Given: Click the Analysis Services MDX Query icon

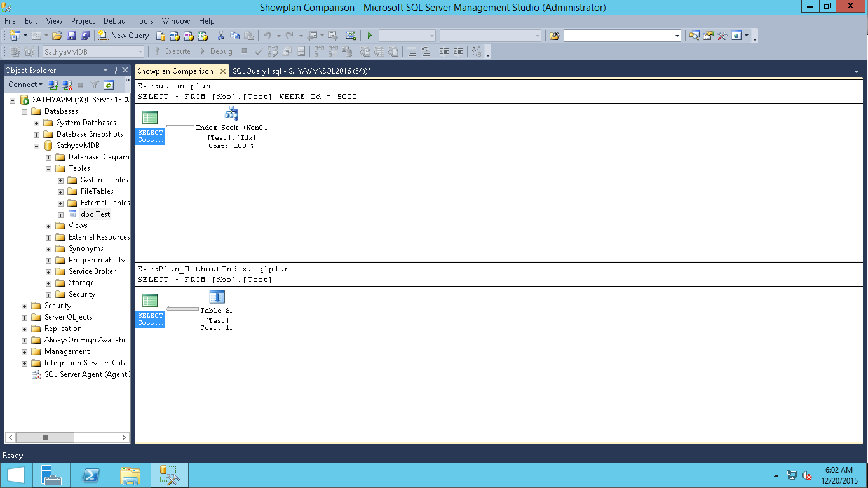Looking at the screenshot, I should (x=175, y=36).
